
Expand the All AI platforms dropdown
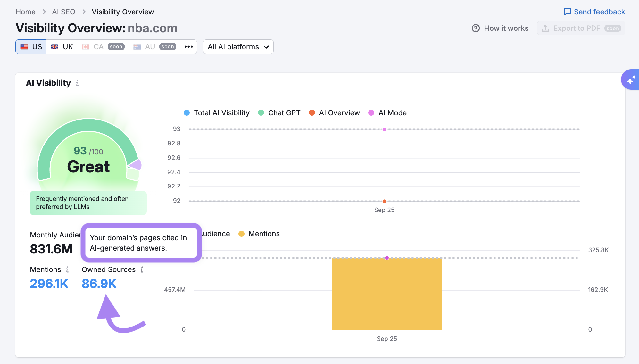(x=238, y=47)
